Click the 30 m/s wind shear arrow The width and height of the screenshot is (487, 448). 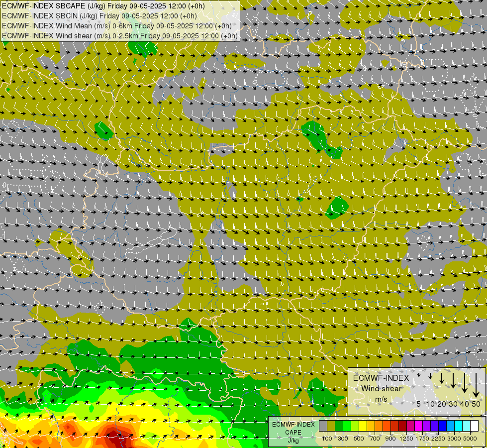tap(453, 380)
